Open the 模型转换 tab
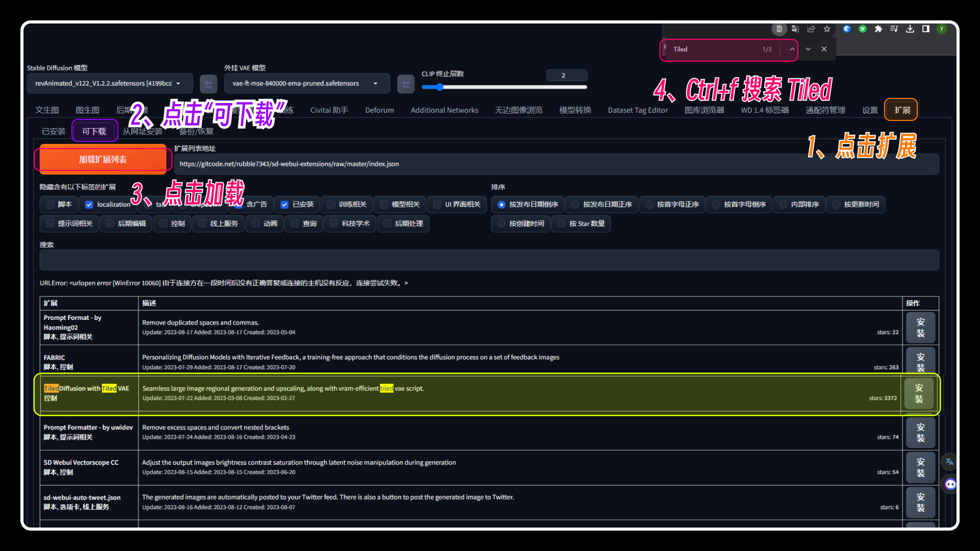The height and width of the screenshot is (551, 980). (x=575, y=110)
